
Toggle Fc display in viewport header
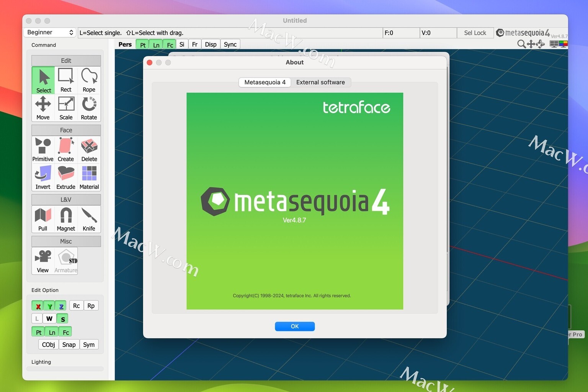tap(170, 44)
